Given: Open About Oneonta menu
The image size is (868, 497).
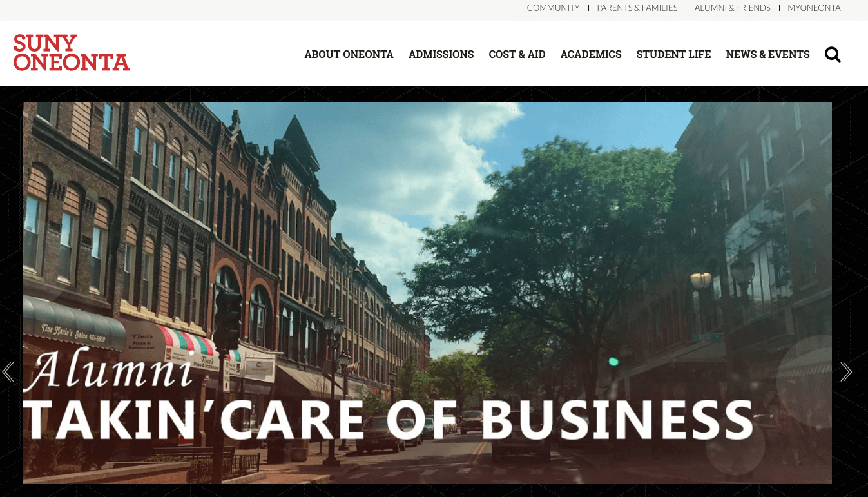Looking at the screenshot, I should [349, 55].
